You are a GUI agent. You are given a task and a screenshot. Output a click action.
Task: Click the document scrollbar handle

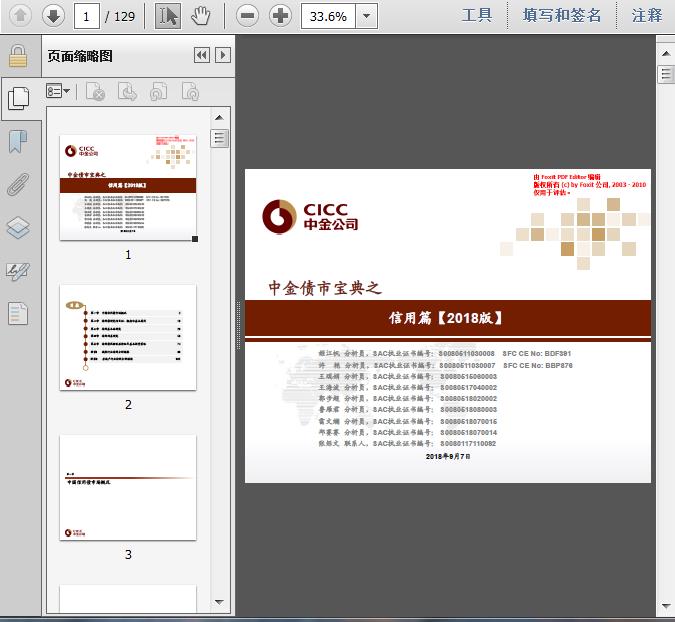point(666,74)
